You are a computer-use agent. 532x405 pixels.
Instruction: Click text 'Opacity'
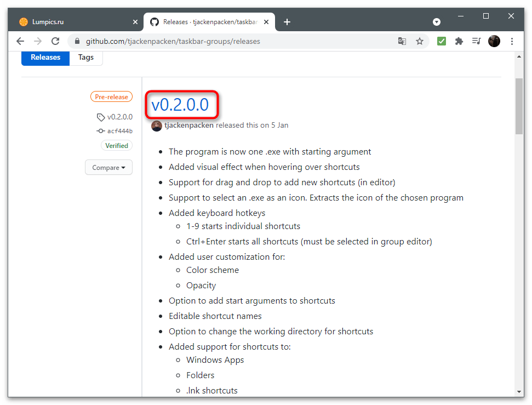tap(201, 286)
